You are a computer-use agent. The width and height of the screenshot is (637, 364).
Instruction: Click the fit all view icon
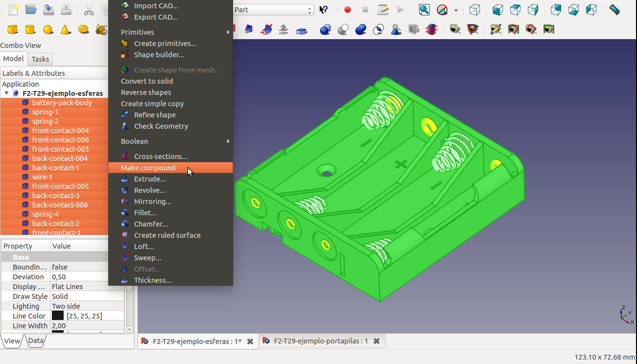coord(424,10)
